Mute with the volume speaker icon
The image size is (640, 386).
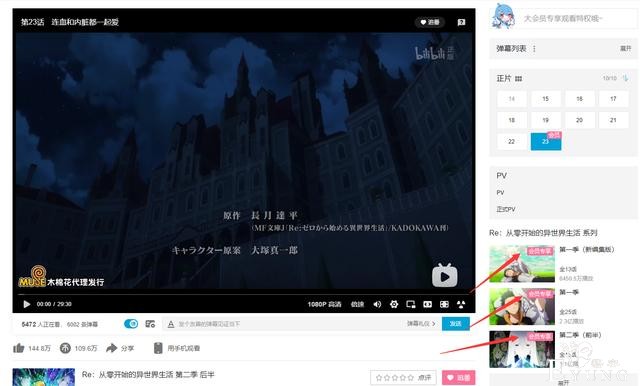[x=377, y=304]
